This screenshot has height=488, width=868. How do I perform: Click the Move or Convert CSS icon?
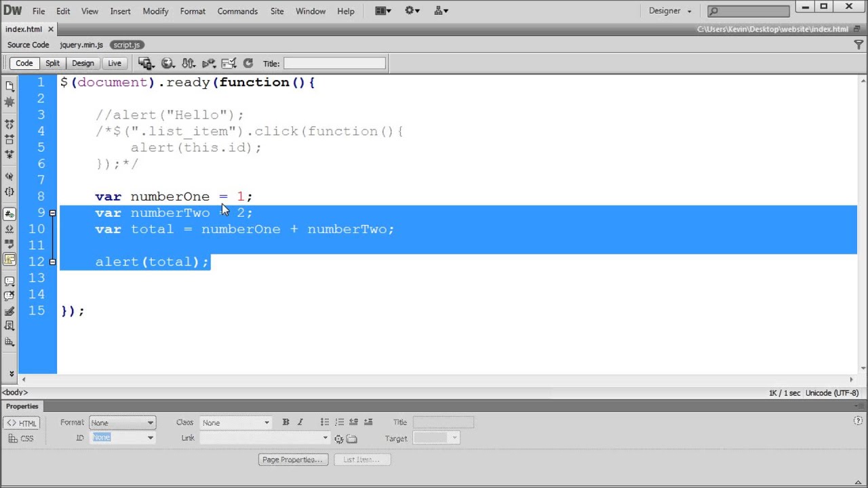pyautogui.click(x=9, y=342)
